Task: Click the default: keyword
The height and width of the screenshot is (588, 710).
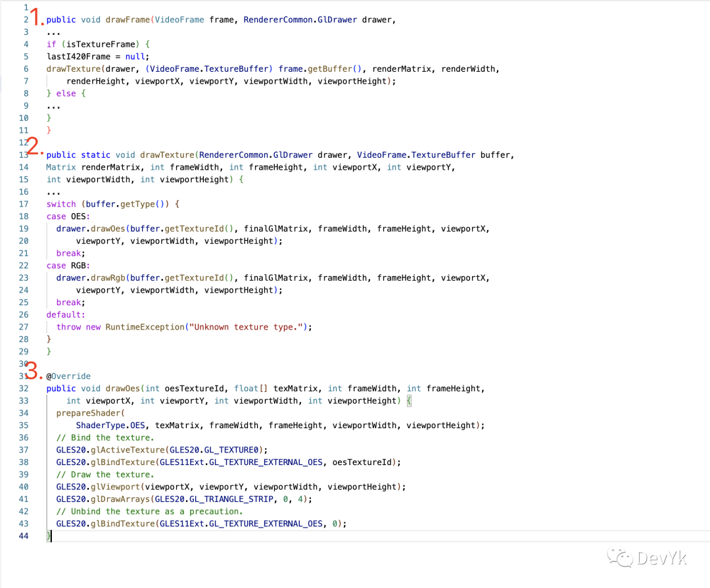Action: (x=66, y=314)
